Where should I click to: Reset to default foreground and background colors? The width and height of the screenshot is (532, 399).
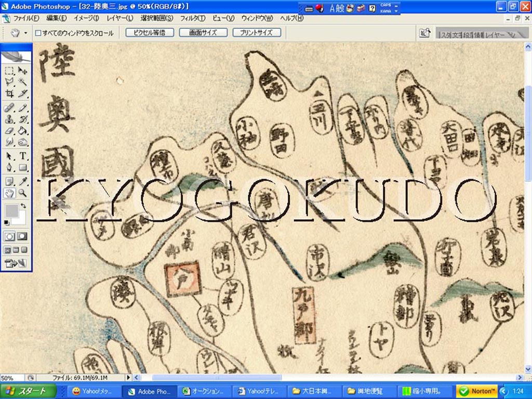[6, 222]
